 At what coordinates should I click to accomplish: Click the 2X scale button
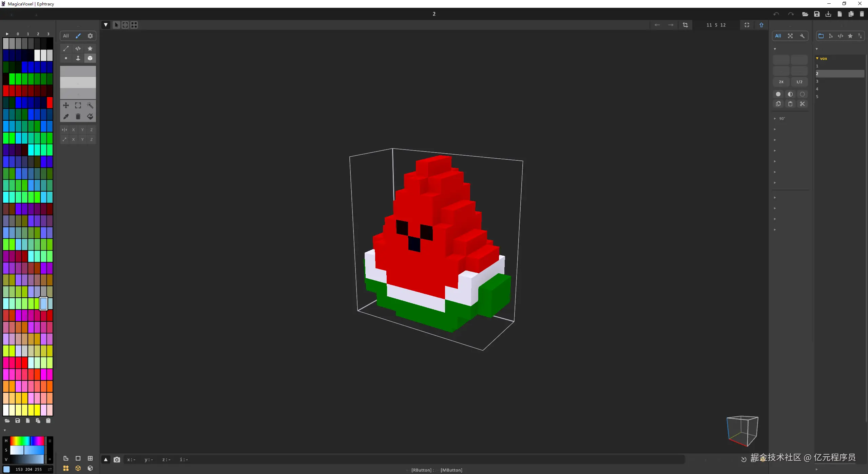(781, 82)
